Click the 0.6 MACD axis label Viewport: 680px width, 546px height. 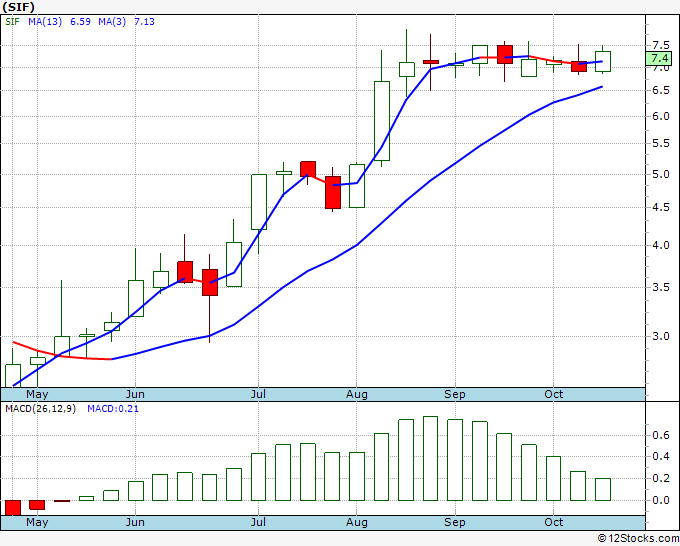tap(661, 435)
